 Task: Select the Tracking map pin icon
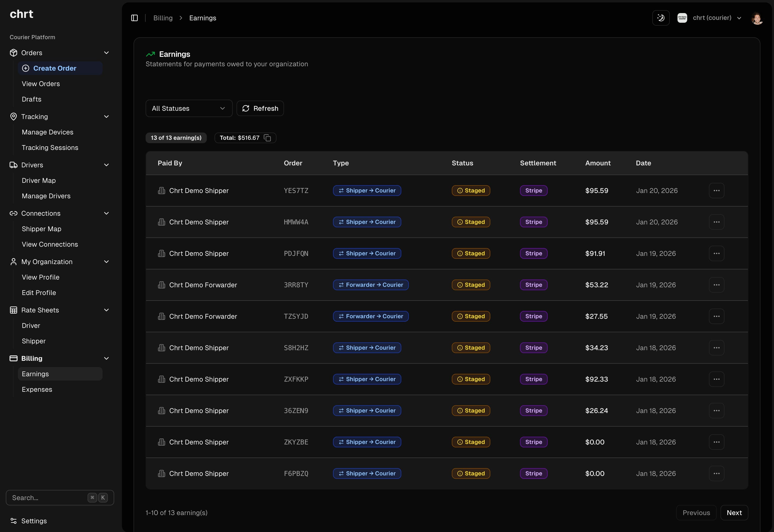(x=13, y=116)
